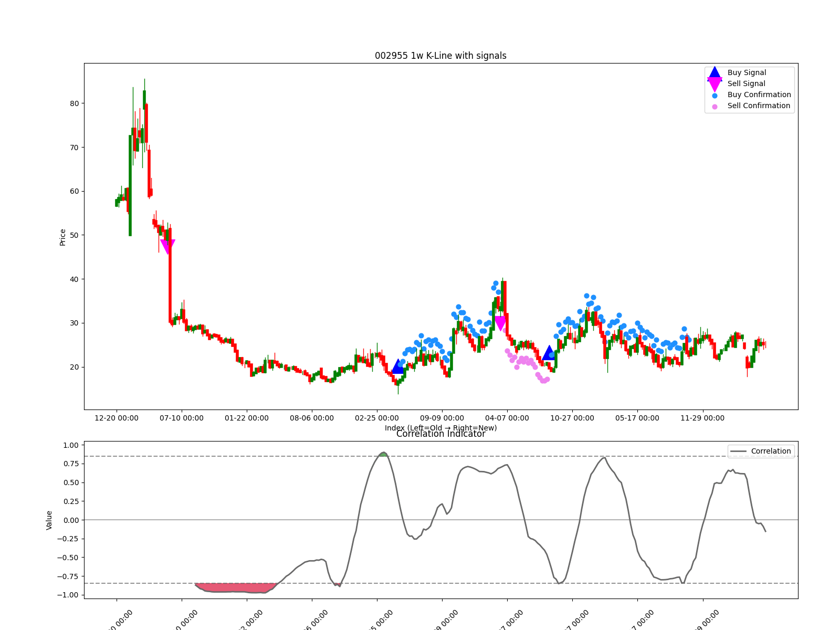Click the '10-27 00:00' date tick label

572,418
